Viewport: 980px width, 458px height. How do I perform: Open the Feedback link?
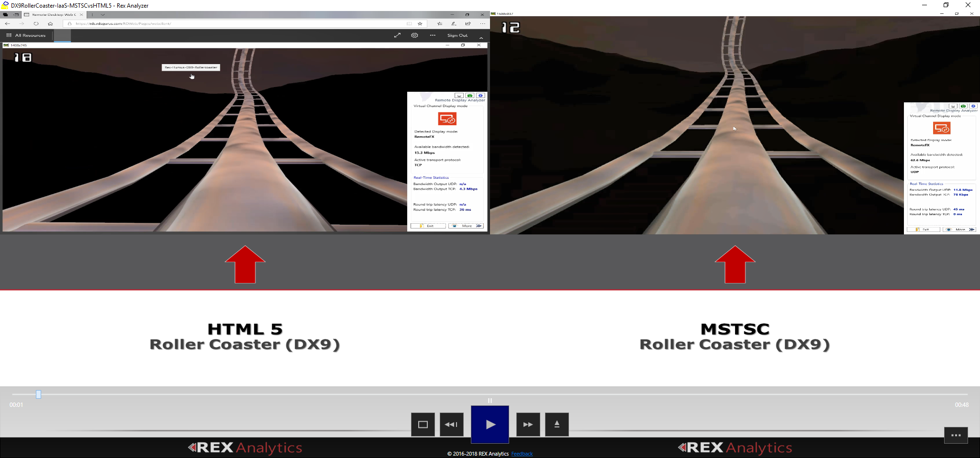point(522,454)
